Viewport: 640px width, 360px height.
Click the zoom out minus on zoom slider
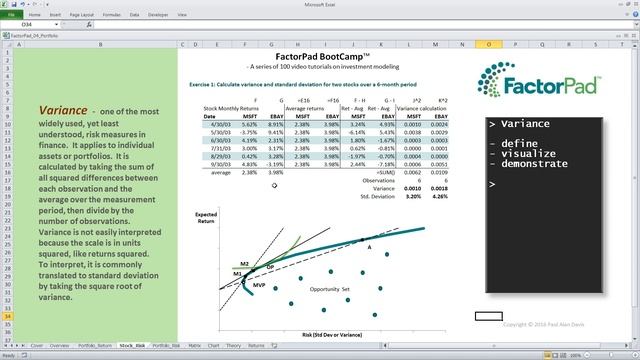point(587,356)
